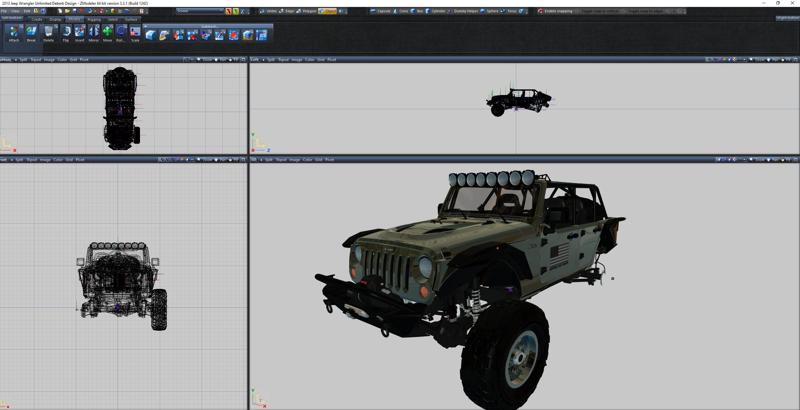Screen dimensions: 800x410
Task: Click Layout in the top-left viewport header
Action: tap(36, 60)
